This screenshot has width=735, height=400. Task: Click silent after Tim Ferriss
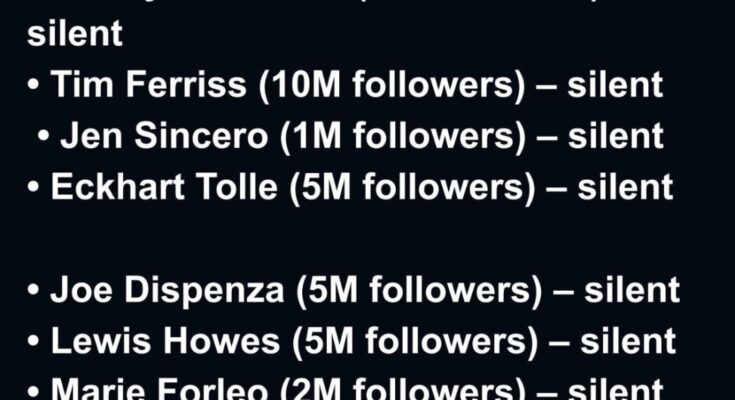615,85
